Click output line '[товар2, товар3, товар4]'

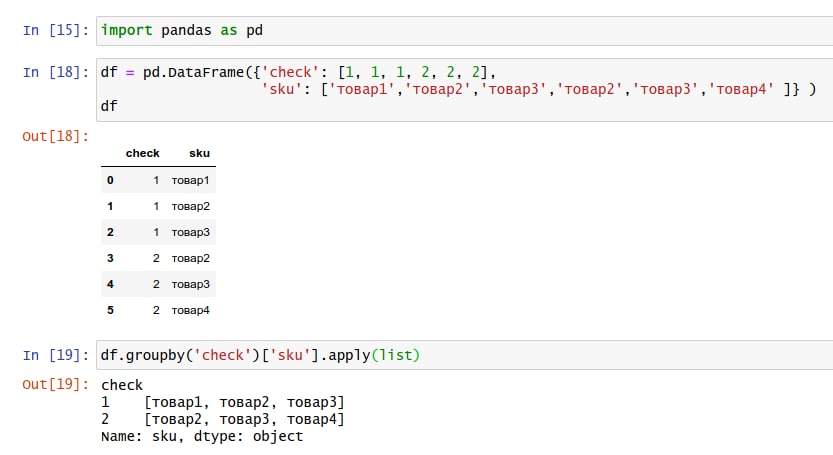pyautogui.click(x=244, y=419)
